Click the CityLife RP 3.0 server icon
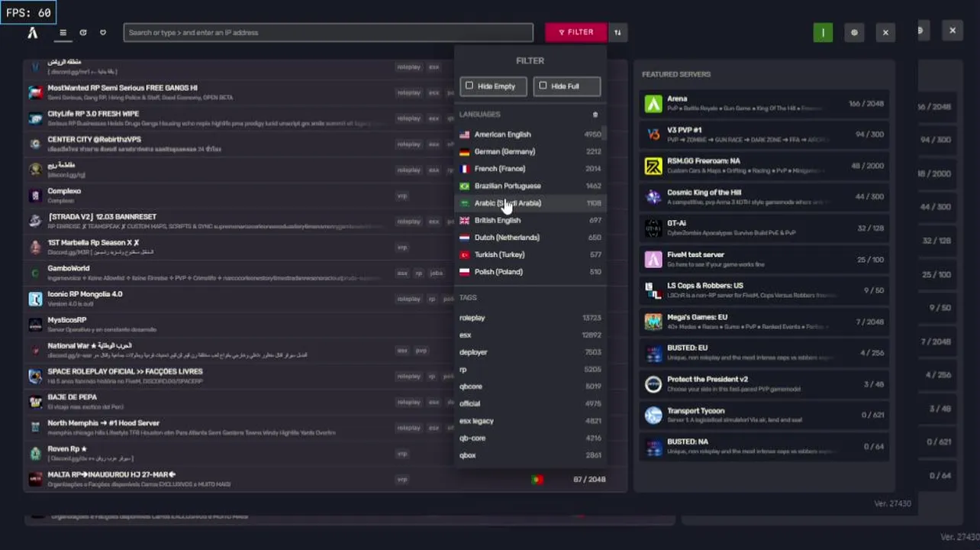980x550 pixels. [x=35, y=118]
